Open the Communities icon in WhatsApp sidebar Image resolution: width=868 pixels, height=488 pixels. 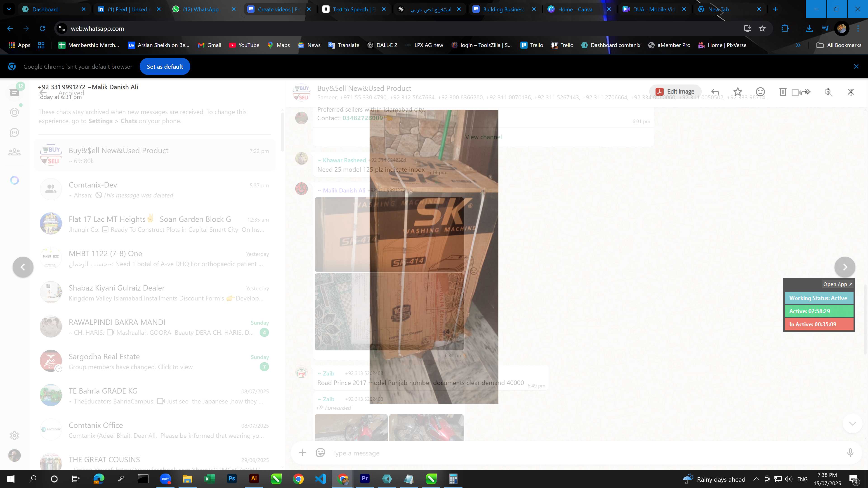[14, 152]
